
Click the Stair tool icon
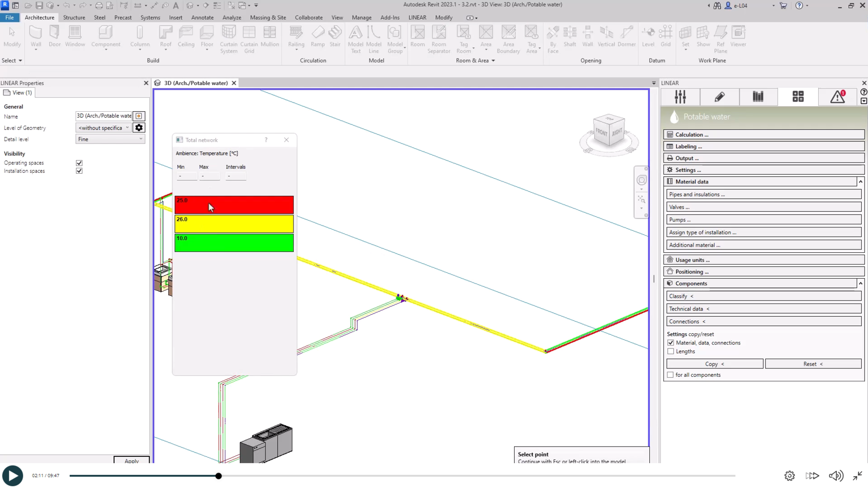335,37
